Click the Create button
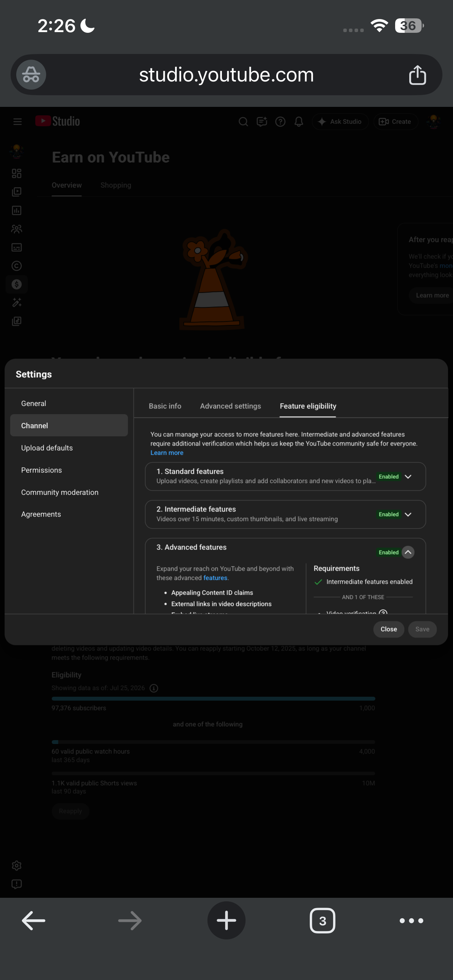The image size is (453, 980). click(x=395, y=122)
